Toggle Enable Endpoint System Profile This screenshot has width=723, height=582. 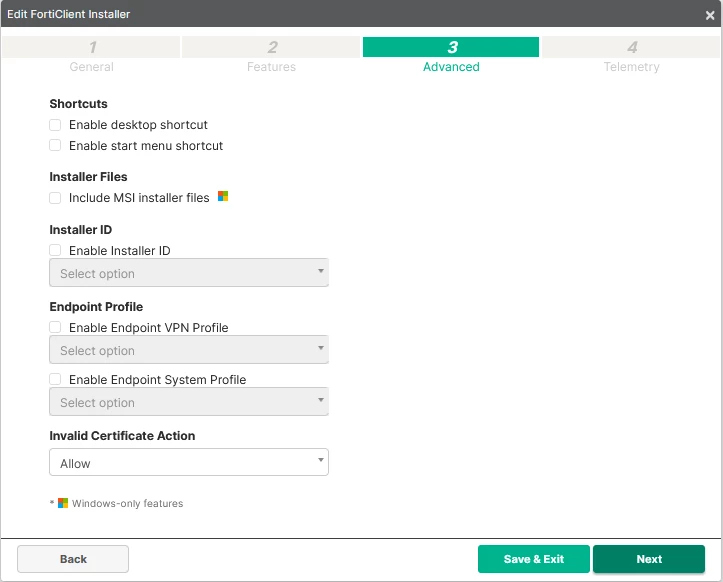click(x=55, y=380)
